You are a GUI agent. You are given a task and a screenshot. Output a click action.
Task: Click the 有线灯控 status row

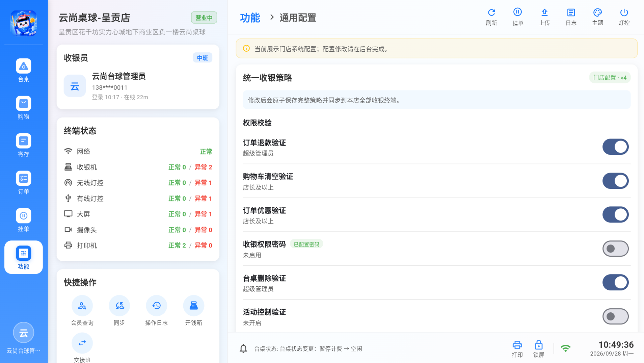click(138, 198)
